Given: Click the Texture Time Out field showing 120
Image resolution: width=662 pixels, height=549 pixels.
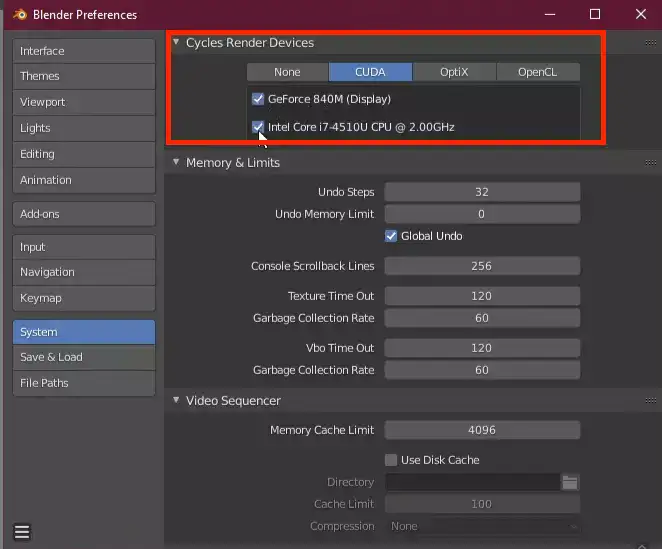Looking at the screenshot, I should 482,296.
